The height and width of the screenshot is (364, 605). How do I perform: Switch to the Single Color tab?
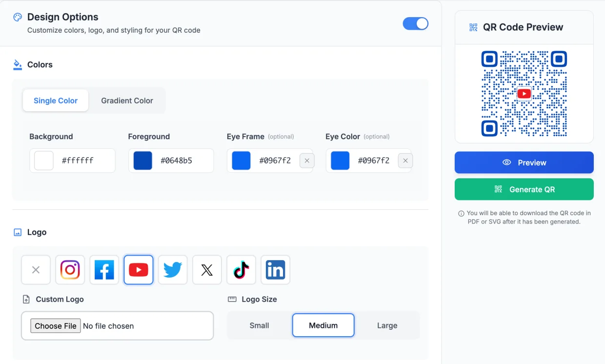(x=56, y=101)
